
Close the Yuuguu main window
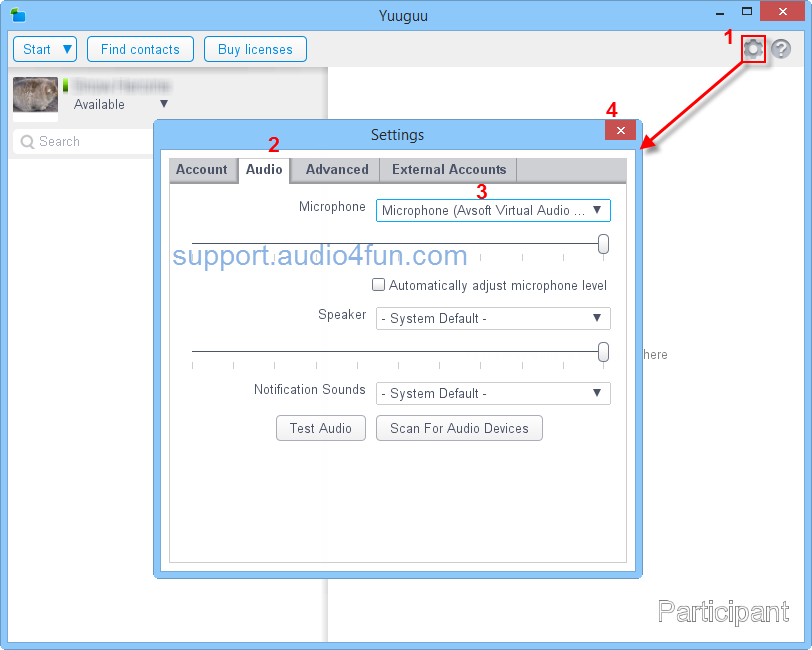click(x=782, y=11)
